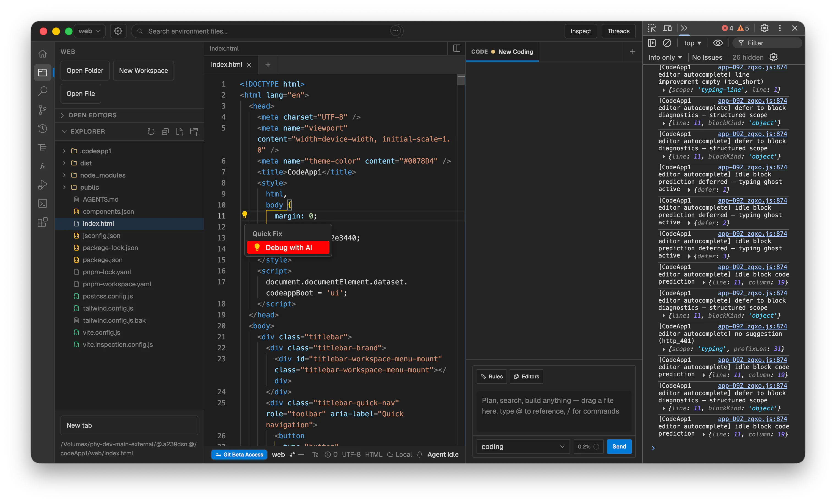
Task: Click the Threads button
Action: pyautogui.click(x=618, y=31)
